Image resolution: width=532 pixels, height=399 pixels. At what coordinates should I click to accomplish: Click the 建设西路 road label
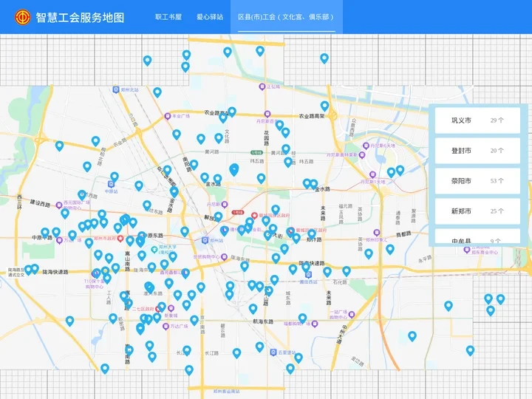40,203
